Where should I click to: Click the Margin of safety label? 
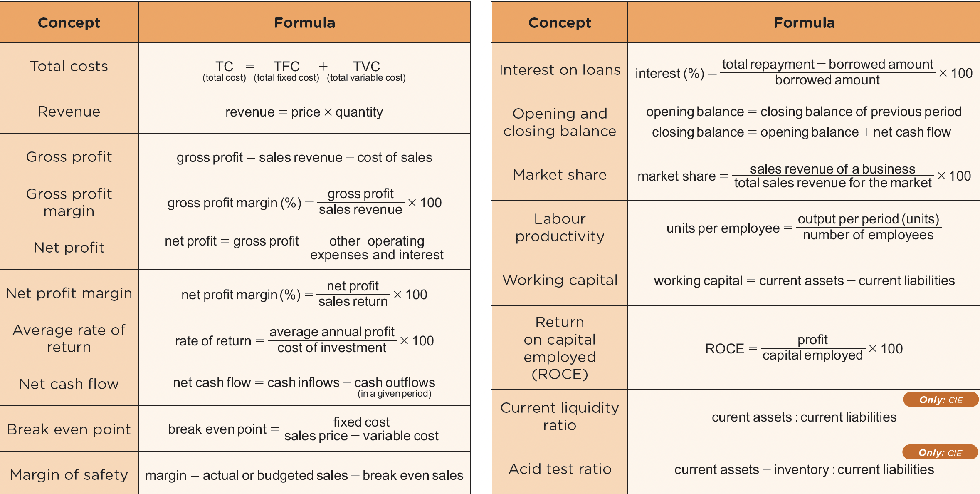click(69, 474)
